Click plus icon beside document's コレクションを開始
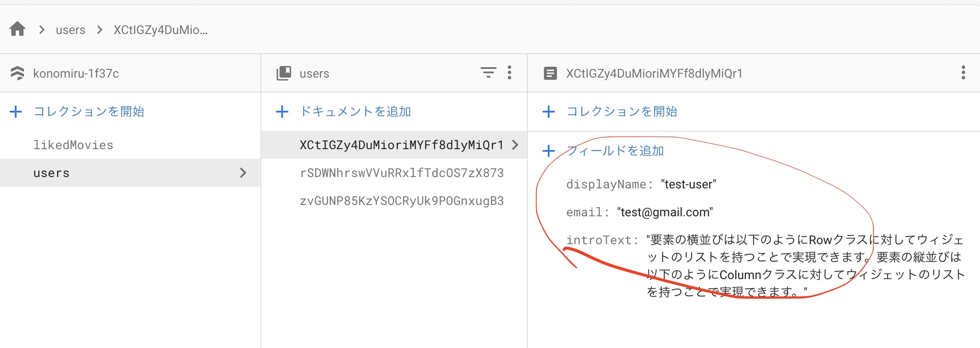Screen dimensions: 980x348 pos(549,112)
